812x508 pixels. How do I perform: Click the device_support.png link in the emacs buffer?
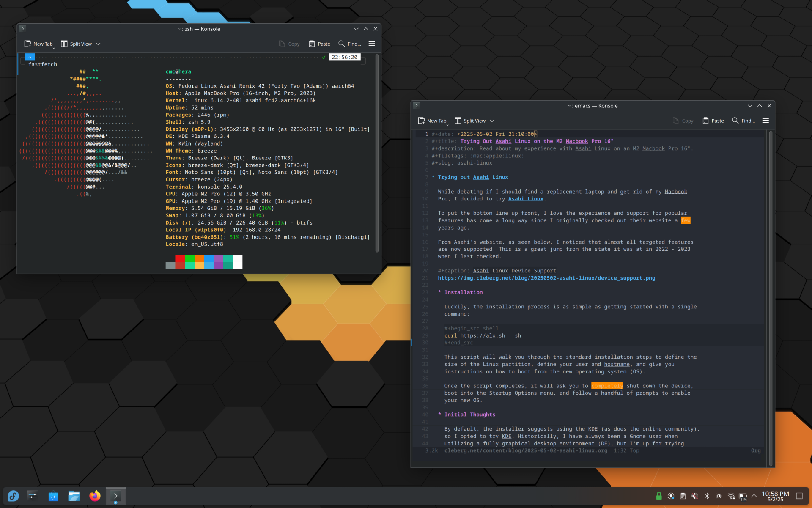546,278
